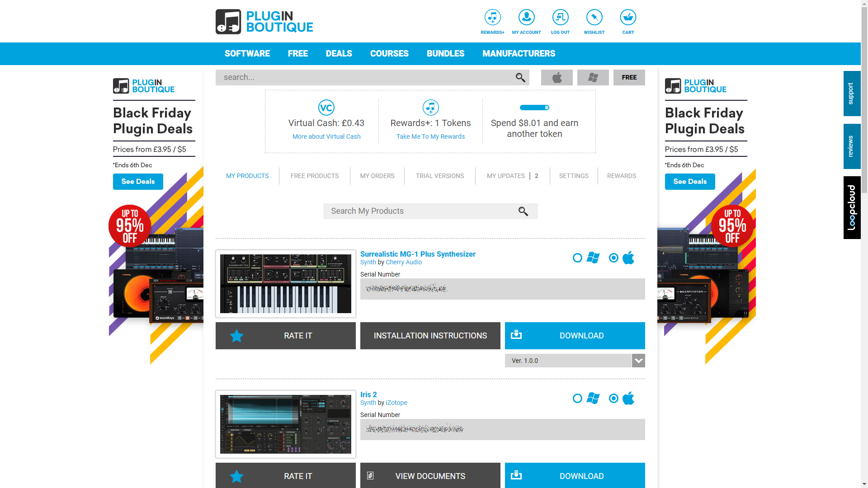Click the main search magnifier icon
The width and height of the screenshot is (868, 488).
tap(520, 78)
